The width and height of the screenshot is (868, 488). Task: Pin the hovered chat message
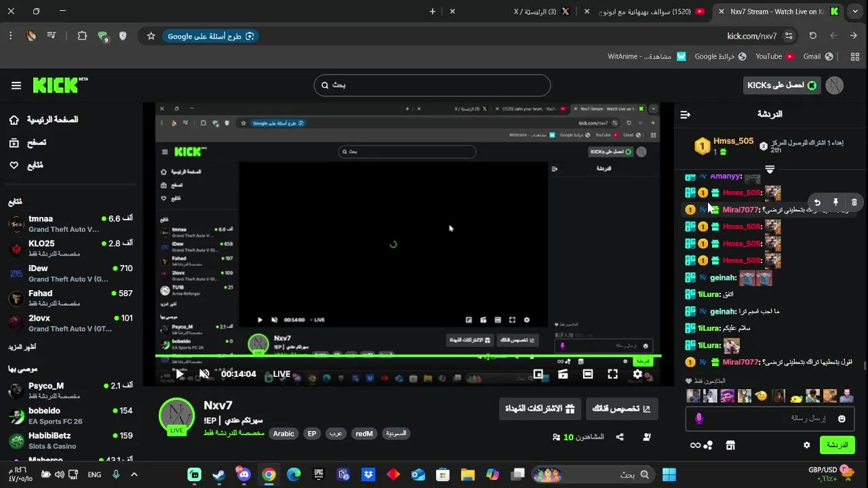pos(835,202)
